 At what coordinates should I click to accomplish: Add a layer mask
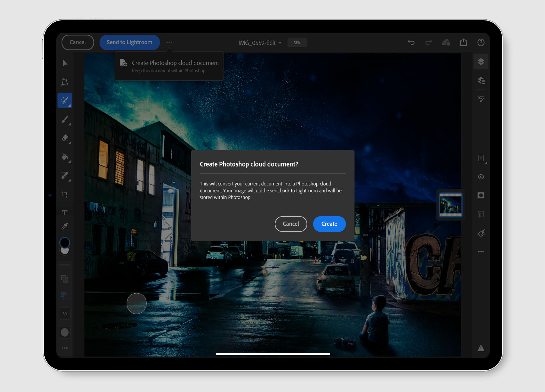coord(481,195)
